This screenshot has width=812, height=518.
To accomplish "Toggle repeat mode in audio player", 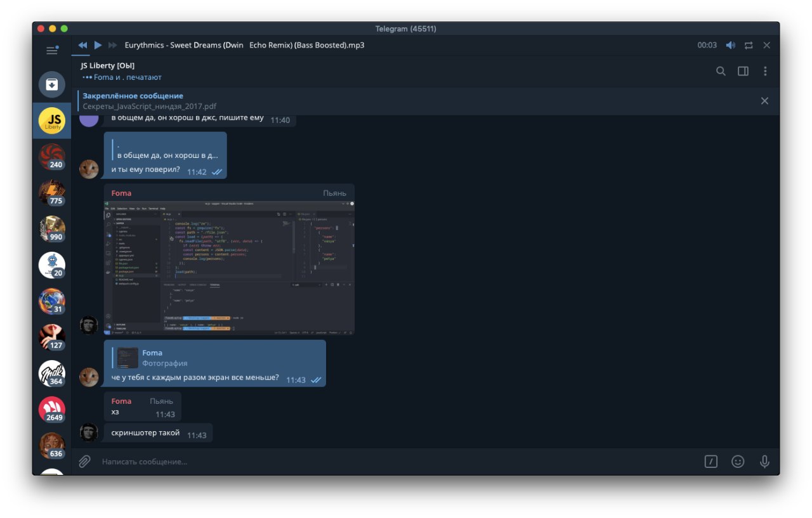I will (x=749, y=45).
